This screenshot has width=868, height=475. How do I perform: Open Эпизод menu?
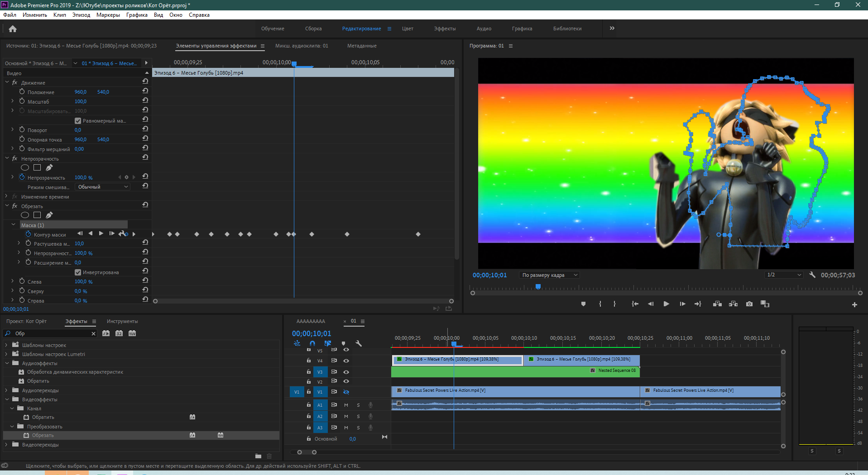pos(81,15)
